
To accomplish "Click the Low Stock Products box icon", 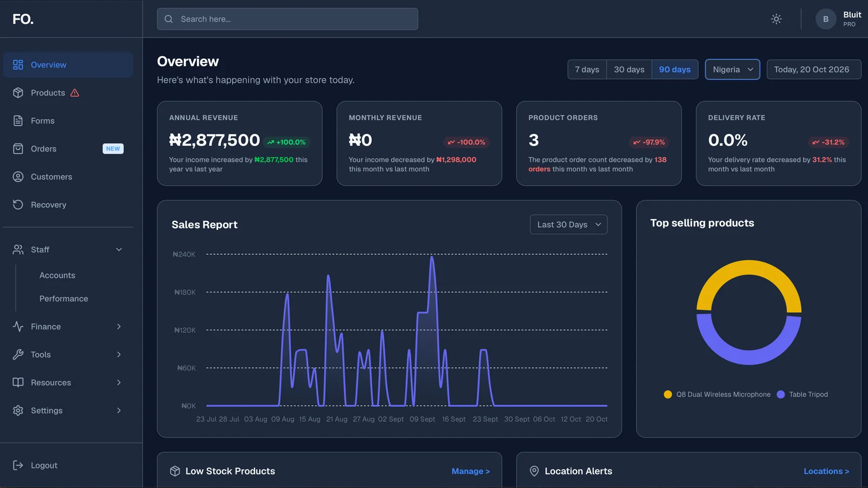I will point(175,471).
